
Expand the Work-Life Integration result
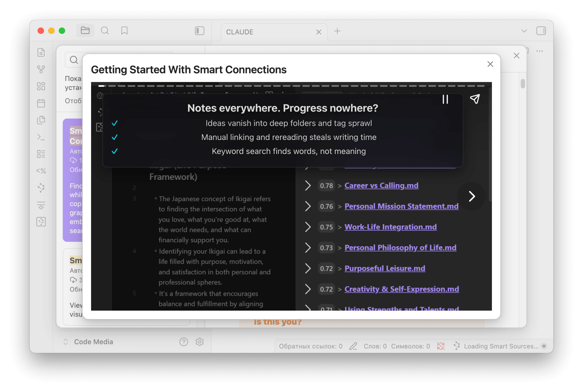pyautogui.click(x=308, y=227)
